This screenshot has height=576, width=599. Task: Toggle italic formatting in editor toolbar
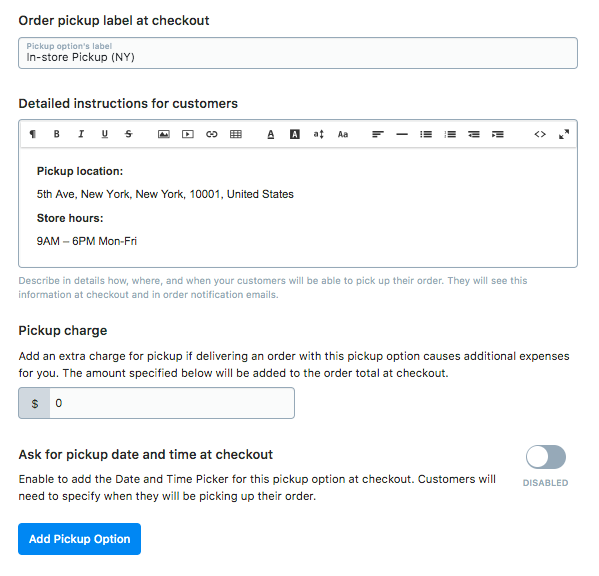81,134
